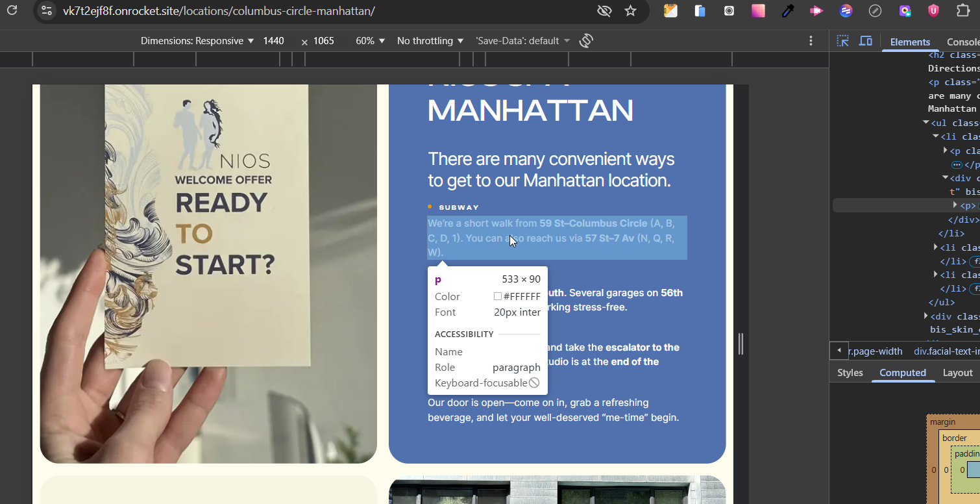Expand the collapsed <div> node below </ul>
The image size is (980, 504).
click(926, 316)
